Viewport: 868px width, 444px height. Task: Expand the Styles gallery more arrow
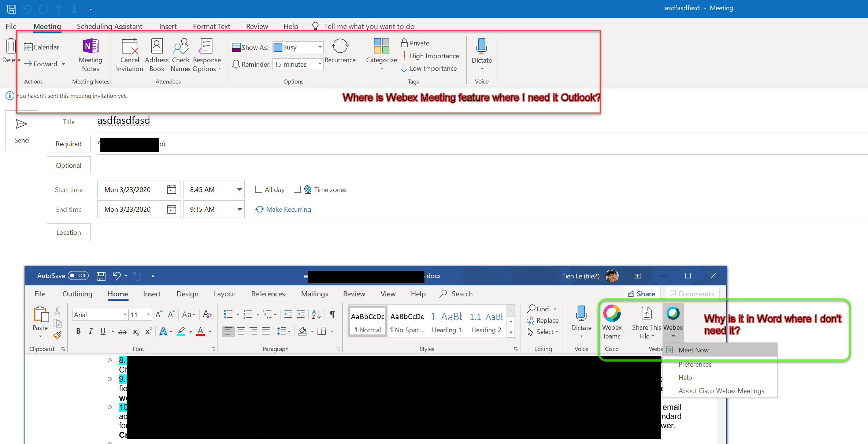pyautogui.click(x=511, y=332)
